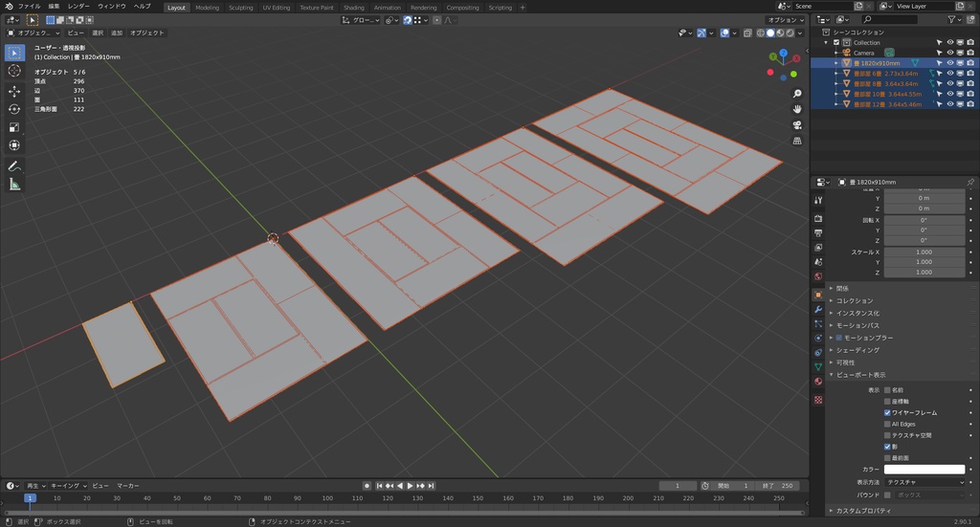
Task: Click the カラー white color swatch
Action: tap(924, 470)
